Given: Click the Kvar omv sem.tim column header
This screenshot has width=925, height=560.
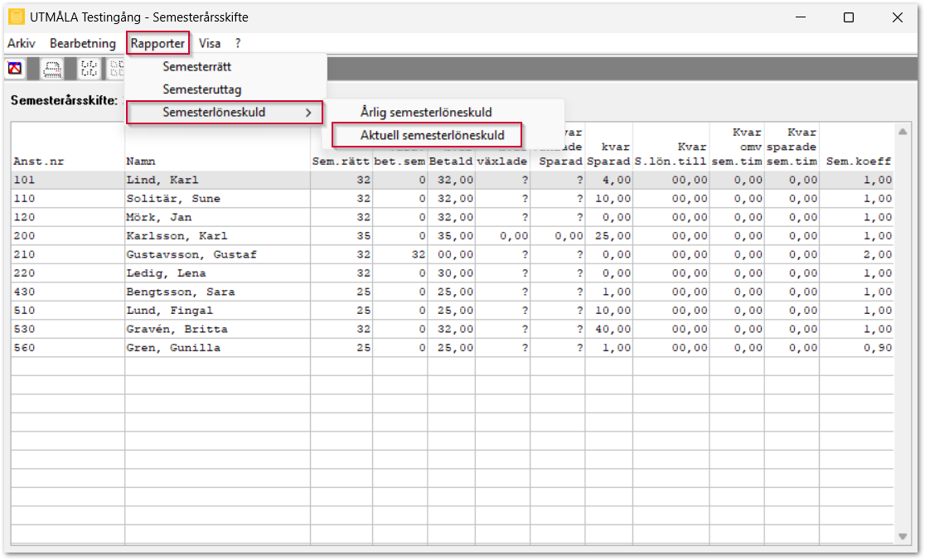Looking at the screenshot, I should pos(737,147).
